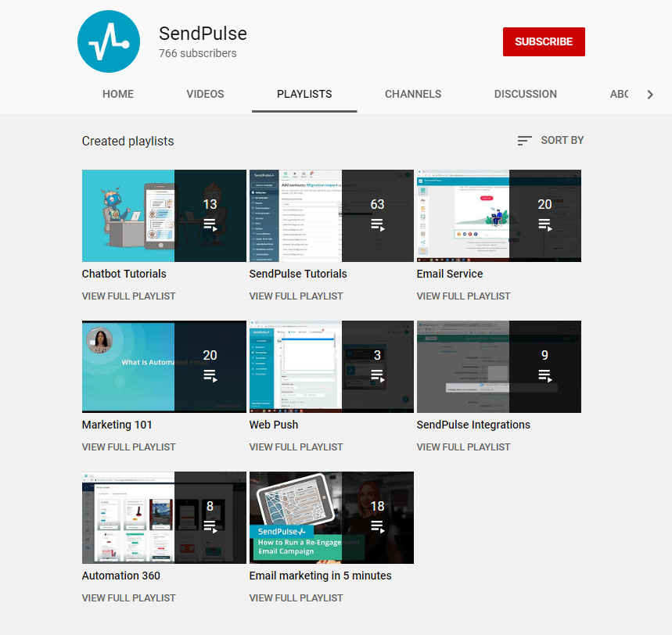Go to the HOME tab

[117, 93]
